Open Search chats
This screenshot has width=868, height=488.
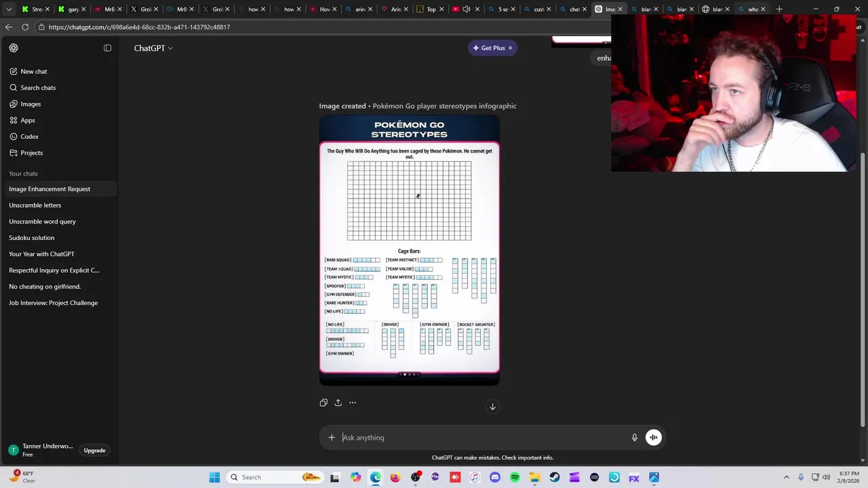pos(38,87)
